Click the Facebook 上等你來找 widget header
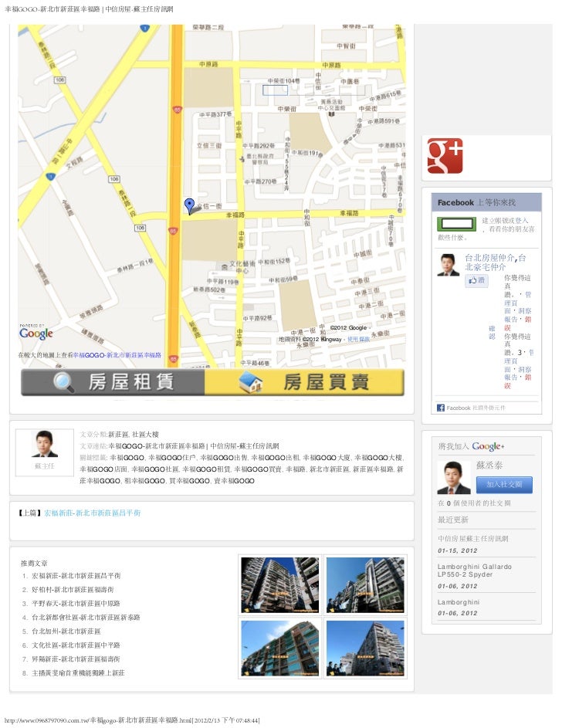 (x=486, y=202)
